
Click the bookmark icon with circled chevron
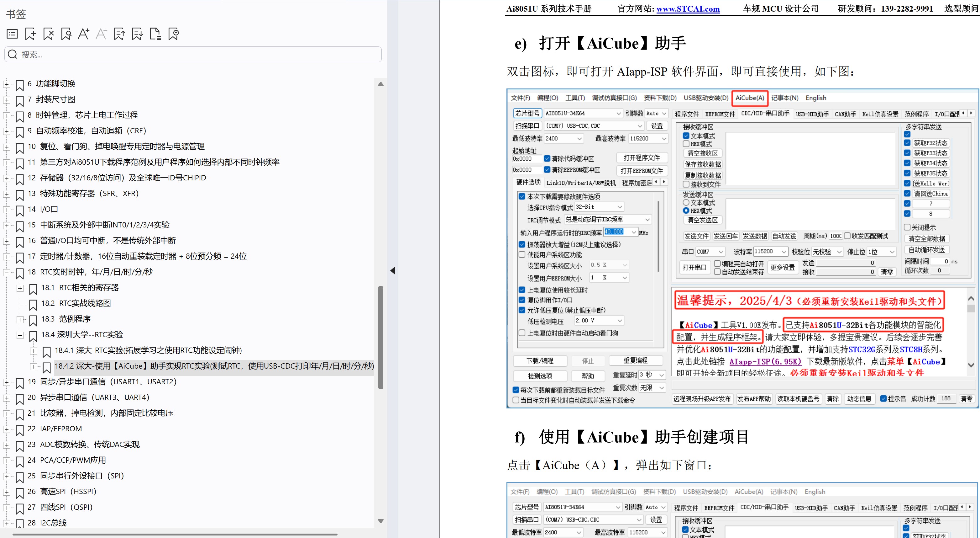point(174,34)
